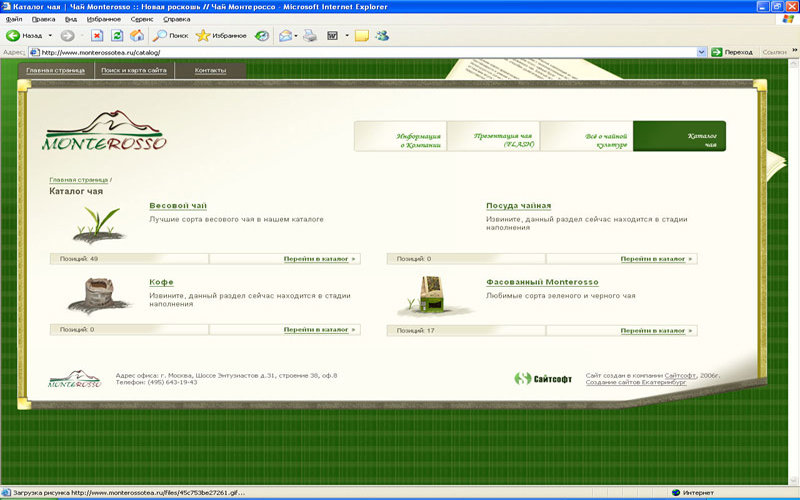
Task: Open the Посуда чайная category link
Action: point(518,206)
